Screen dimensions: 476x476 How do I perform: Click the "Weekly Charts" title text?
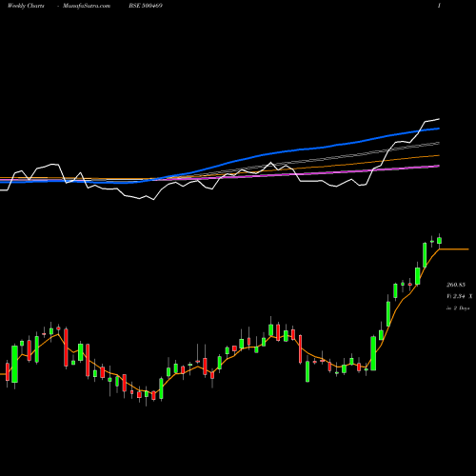point(26,6)
